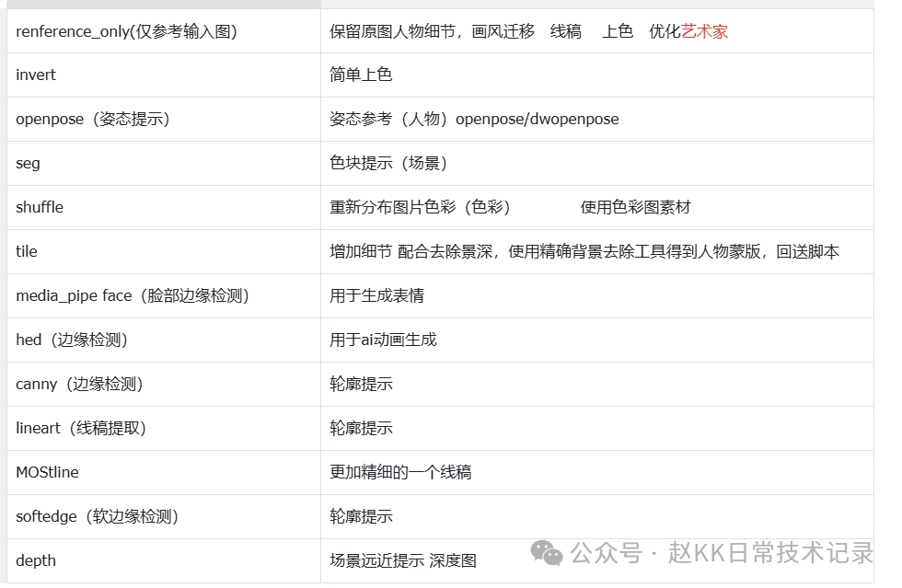Select the 使用色彩图素材 text
902x588 pixels.
click(635, 207)
